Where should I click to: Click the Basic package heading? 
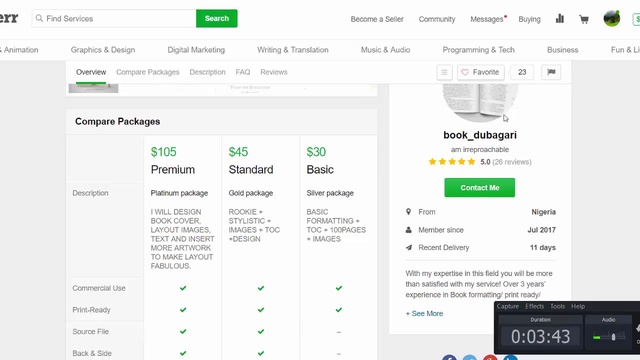click(x=320, y=169)
